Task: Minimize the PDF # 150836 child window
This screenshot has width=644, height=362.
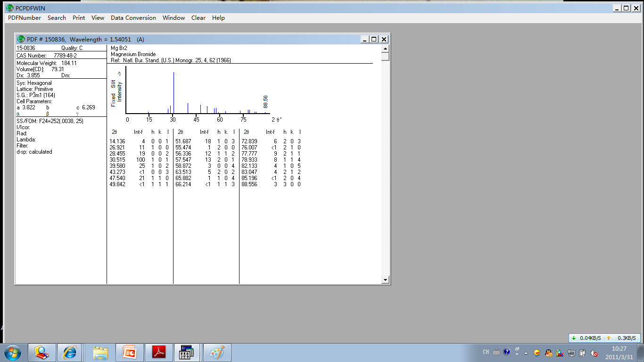Action: click(x=364, y=40)
